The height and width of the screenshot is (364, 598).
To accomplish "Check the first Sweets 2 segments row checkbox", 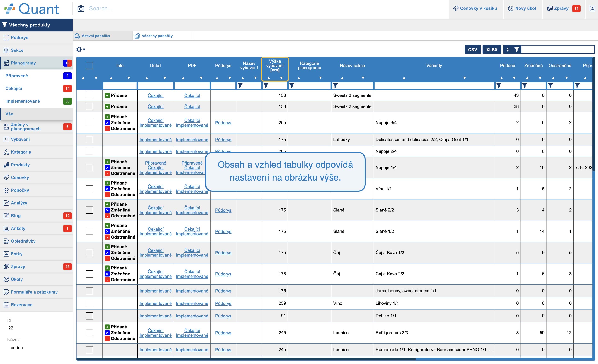I will (89, 95).
